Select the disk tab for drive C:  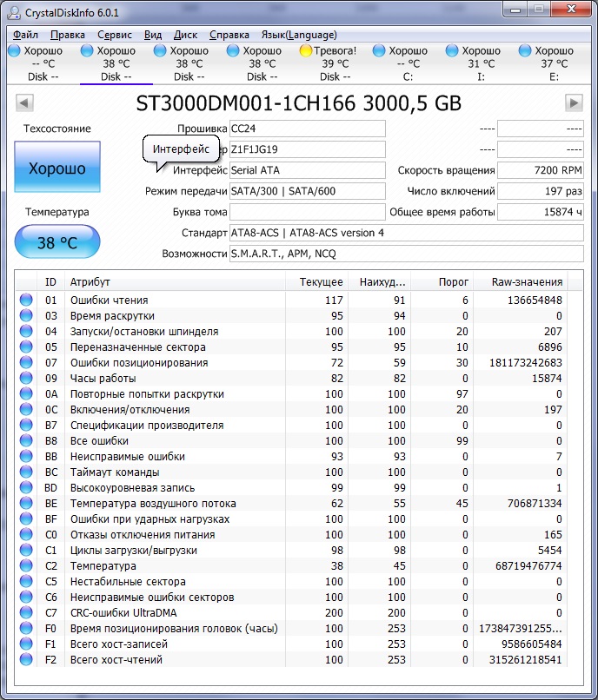pyautogui.click(x=408, y=63)
